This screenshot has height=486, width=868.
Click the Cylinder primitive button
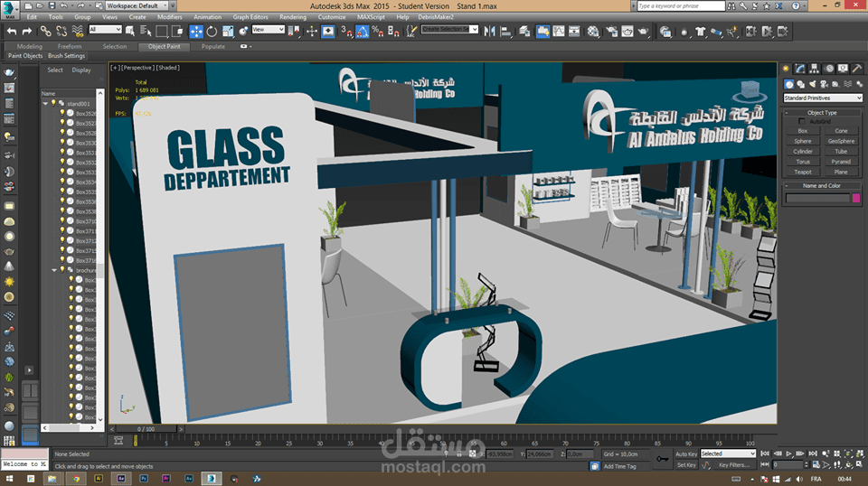pyautogui.click(x=803, y=151)
